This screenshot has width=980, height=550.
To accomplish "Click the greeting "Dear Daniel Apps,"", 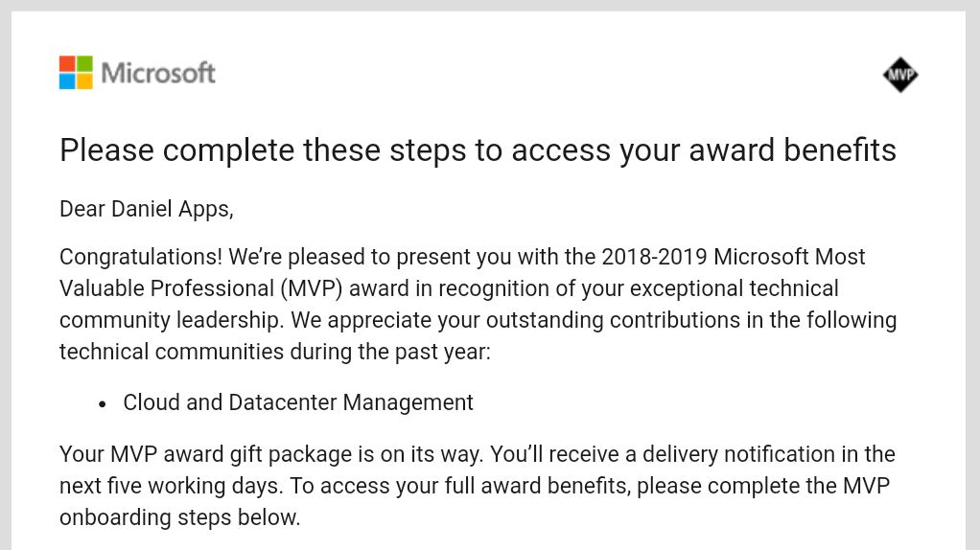I will click(x=147, y=208).
